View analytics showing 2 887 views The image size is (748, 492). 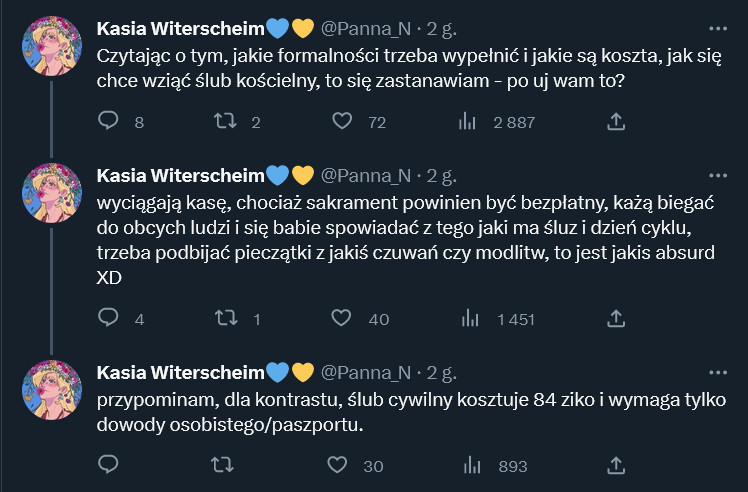pos(467,122)
